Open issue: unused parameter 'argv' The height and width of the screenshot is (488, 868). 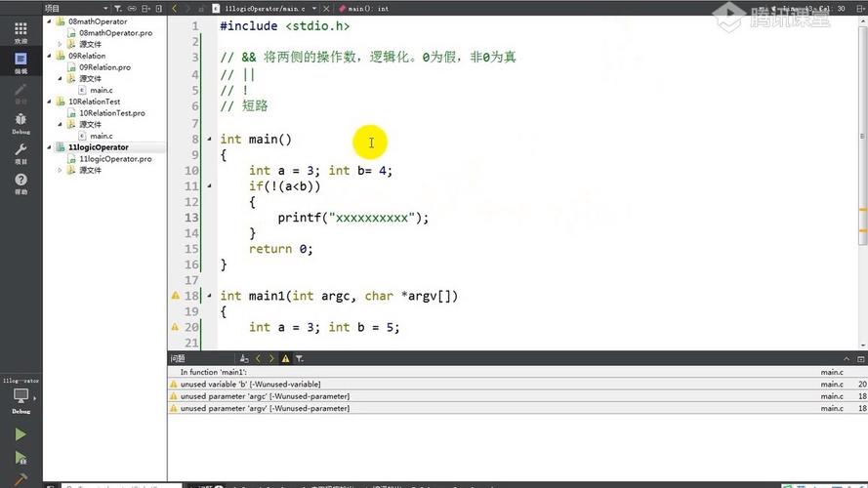coord(517,408)
